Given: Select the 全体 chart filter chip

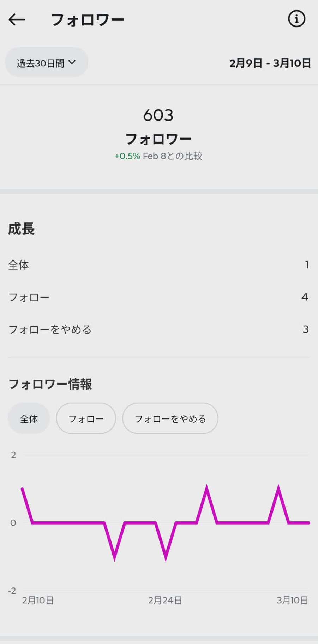Looking at the screenshot, I should [x=29, y=419].
